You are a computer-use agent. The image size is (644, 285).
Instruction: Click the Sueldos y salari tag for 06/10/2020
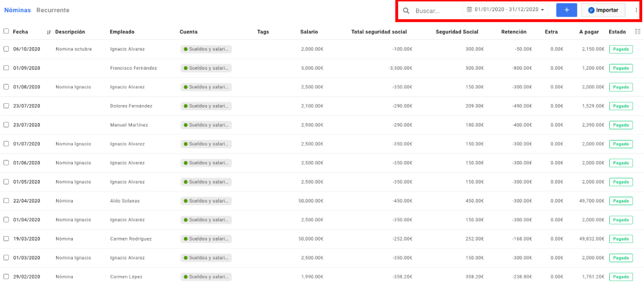pyautogui.click(x=206, y=49)
